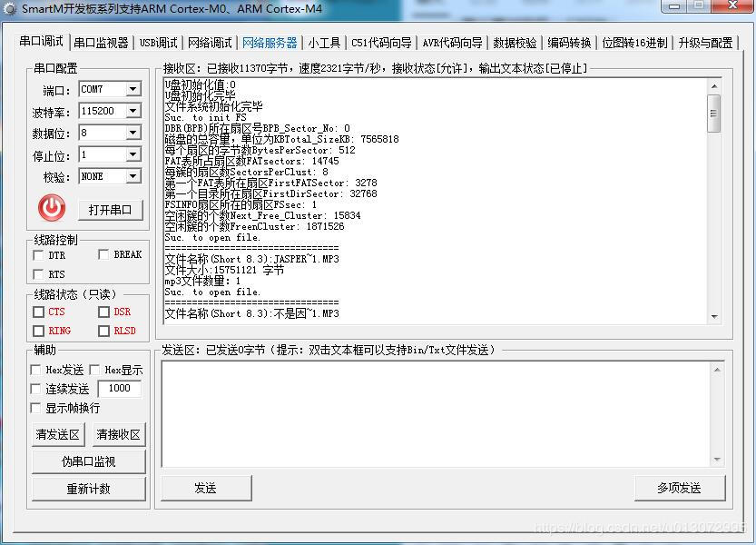Expand the 115200 baud rate dropdown
The image size is (756, 545).
[133, 111]
